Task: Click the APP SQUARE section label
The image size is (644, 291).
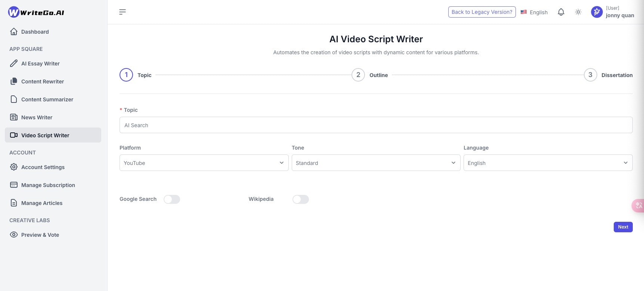Action: pyautogui.click(x=26, y=49)
